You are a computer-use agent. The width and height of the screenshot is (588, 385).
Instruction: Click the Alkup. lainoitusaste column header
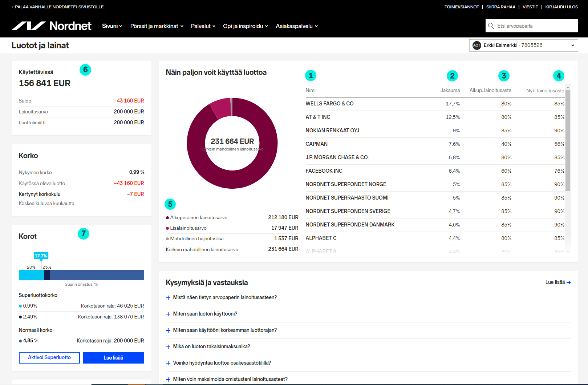pos(490,91)
